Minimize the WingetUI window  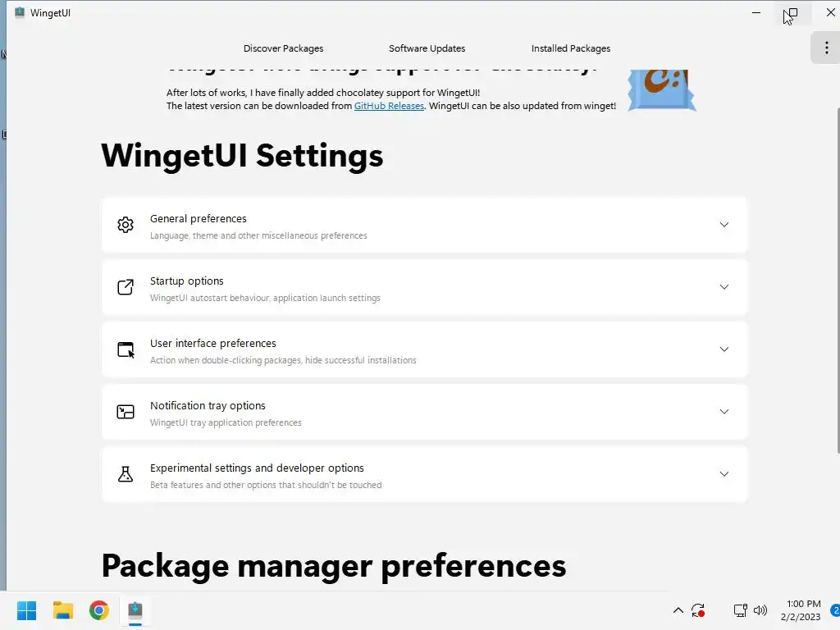[756, 12]
